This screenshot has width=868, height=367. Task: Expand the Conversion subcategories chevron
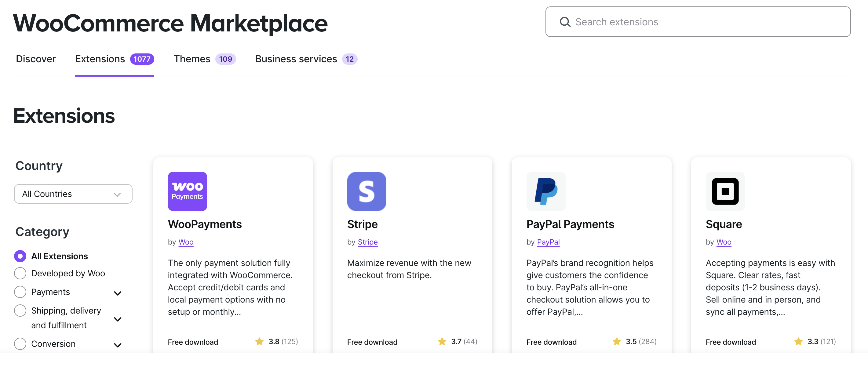pos(118,345)
